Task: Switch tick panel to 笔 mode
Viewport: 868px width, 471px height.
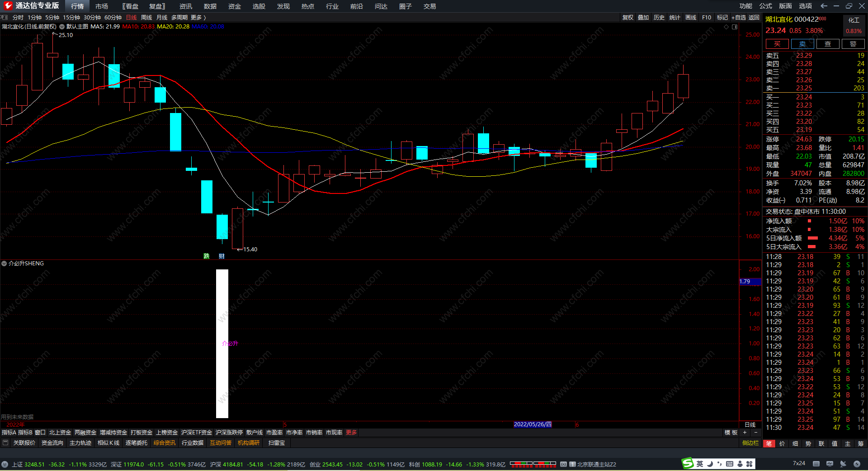Action: 769,443
